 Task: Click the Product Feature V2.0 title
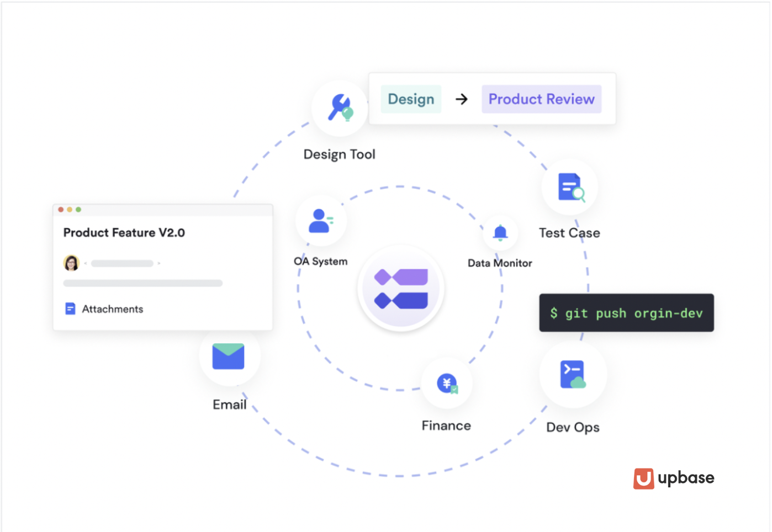pos(124,233)
